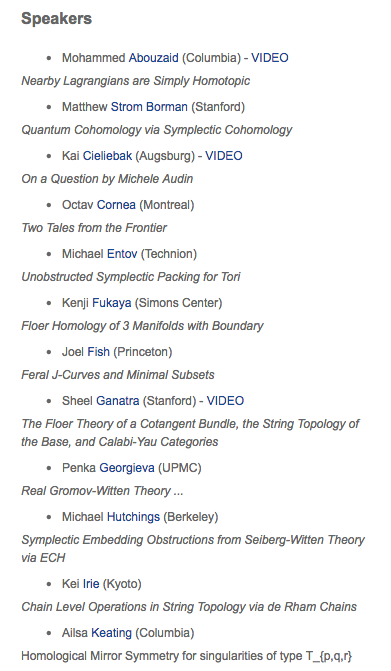Open the Ganatra speaker link
391x671 pixels.
(x=118, y=401)
